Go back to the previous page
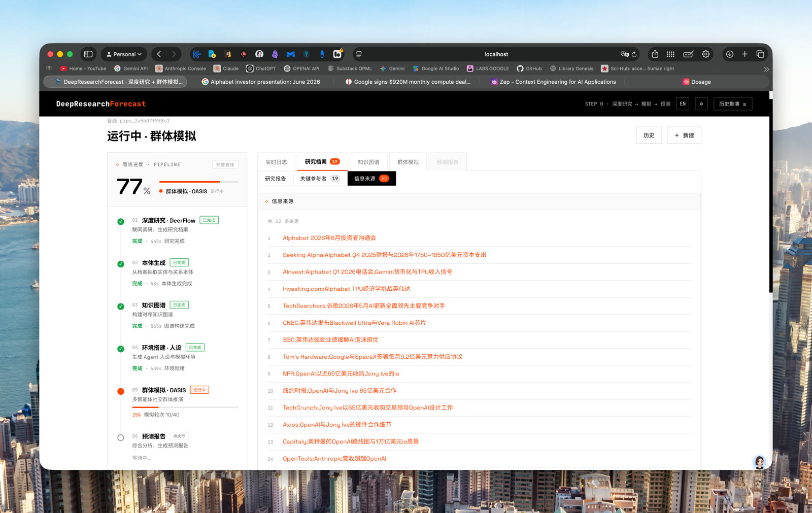Image resolution: width=812 pixels, height=513 pixels. click(159, 54)
